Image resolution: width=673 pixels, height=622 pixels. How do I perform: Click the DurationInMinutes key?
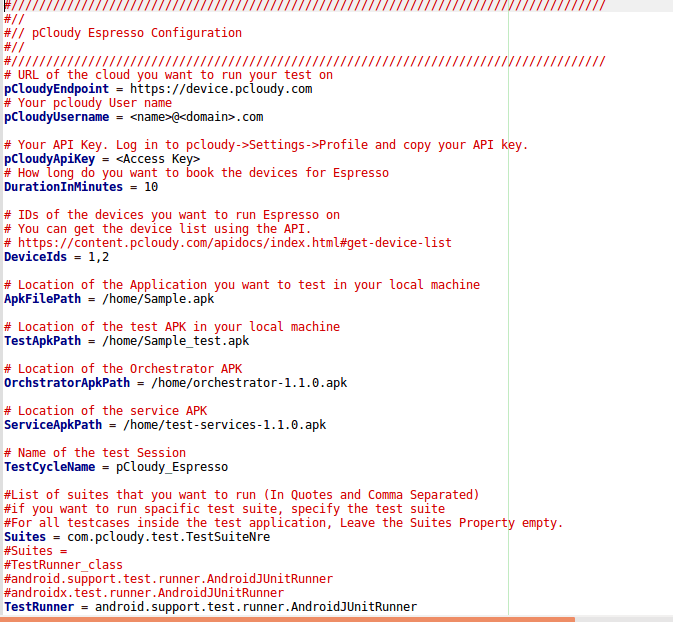coord(64,187)
